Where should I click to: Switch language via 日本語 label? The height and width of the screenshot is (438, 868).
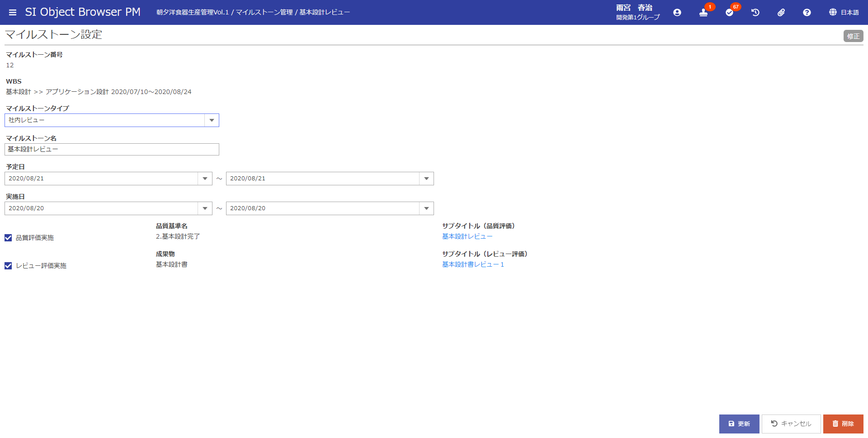click(849, 13)
